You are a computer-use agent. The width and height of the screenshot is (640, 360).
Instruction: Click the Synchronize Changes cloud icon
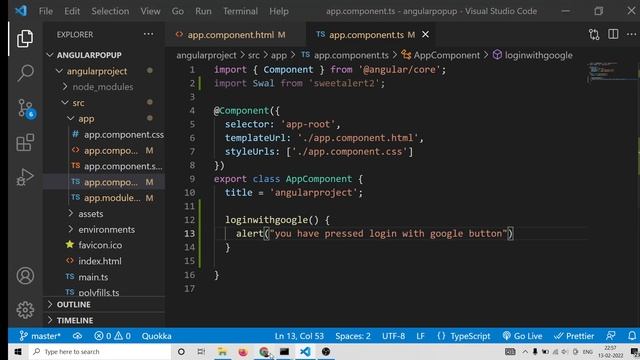click(77, 336)
